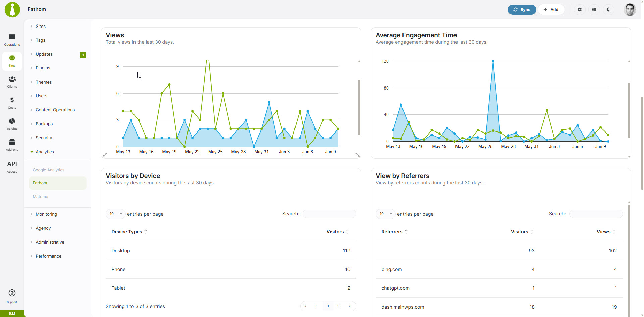Expand the Monitoring menu group

click(46, 214)
